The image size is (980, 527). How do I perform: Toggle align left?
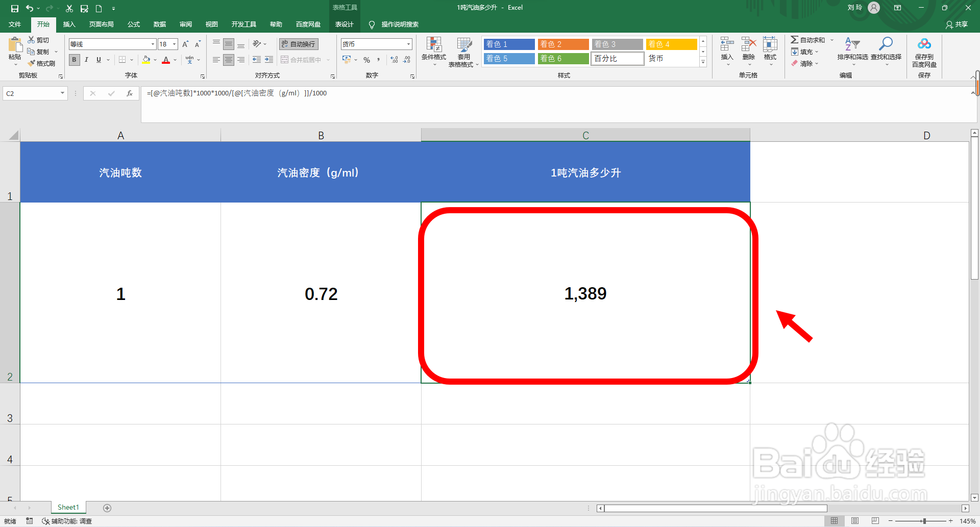[x=216, y=60]
